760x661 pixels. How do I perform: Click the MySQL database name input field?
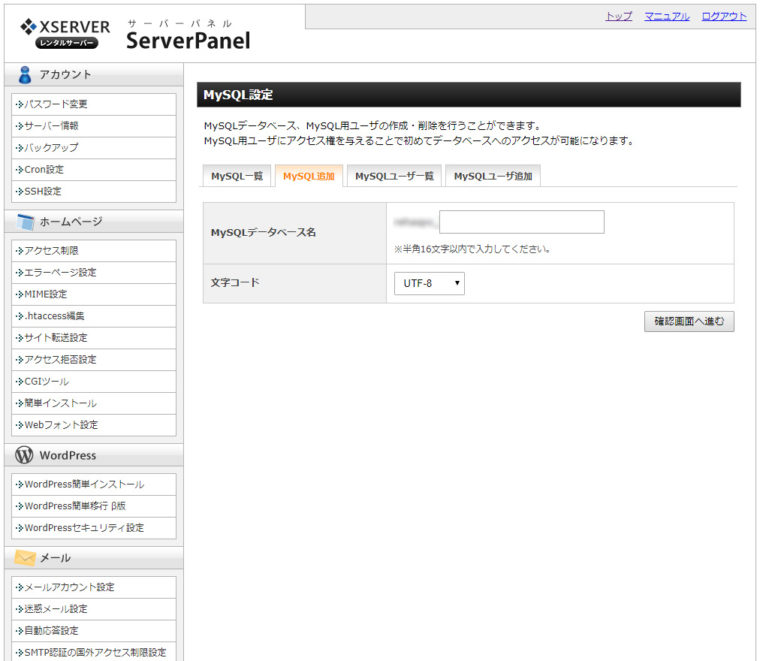pos(522,222)
